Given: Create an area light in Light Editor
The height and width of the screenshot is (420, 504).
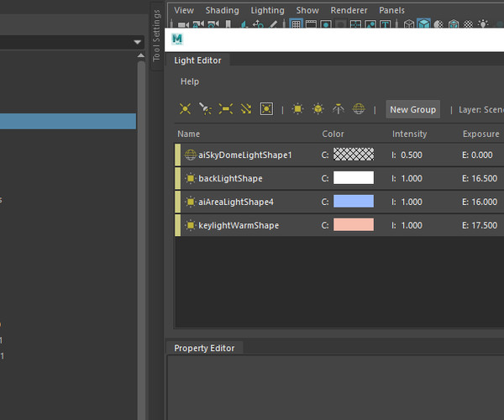Looking at the screenshot, I should pos(226,109).
